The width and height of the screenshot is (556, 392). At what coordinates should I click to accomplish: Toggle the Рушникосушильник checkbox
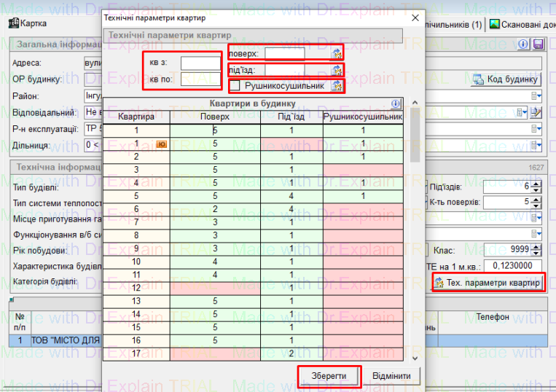(x=235, y=86)
